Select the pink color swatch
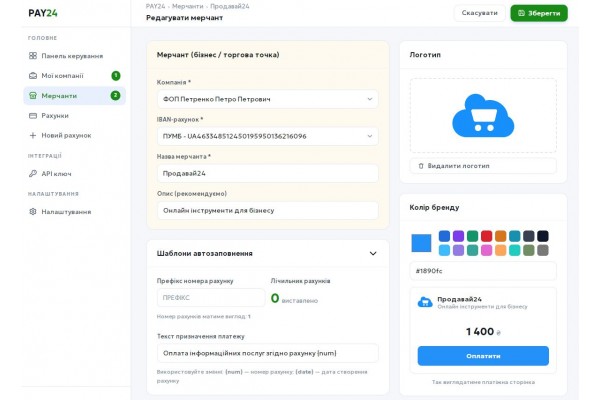 pyautogui.click(x=486, y=250)
